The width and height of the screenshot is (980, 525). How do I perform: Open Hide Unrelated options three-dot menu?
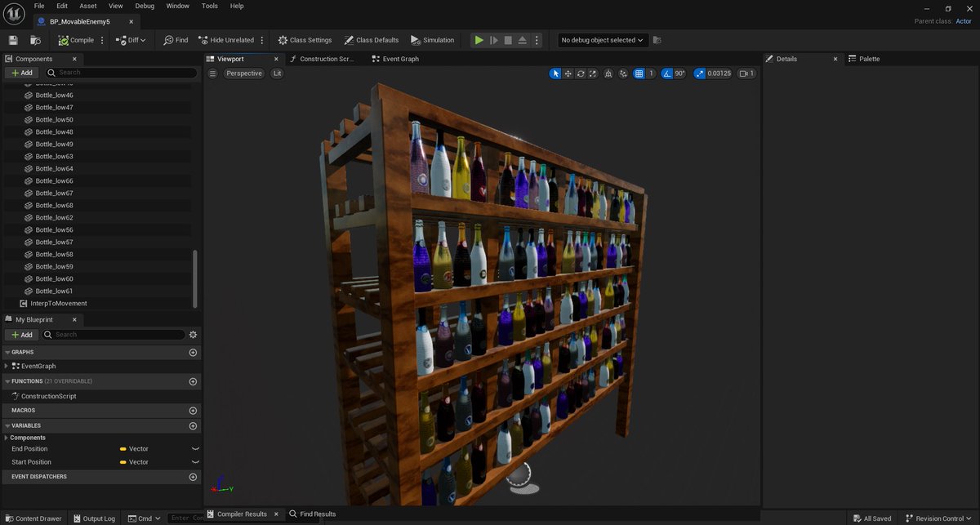[x=261, y=40]
